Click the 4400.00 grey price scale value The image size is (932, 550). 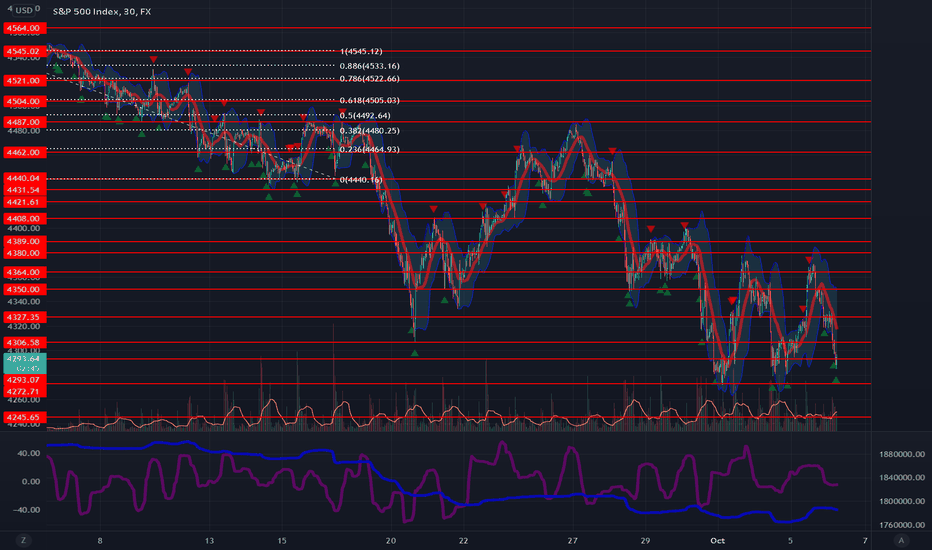point(24,228)
